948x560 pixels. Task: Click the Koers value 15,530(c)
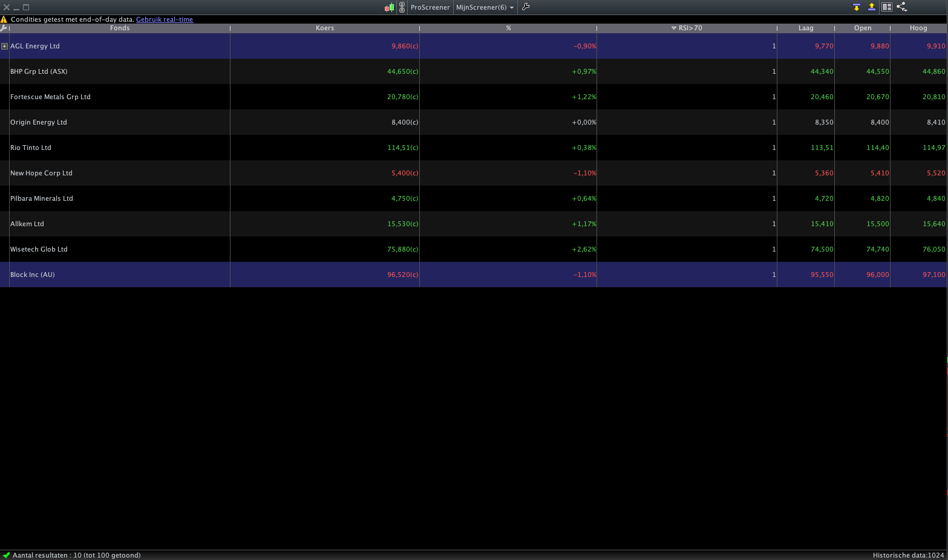coord(403,224)
